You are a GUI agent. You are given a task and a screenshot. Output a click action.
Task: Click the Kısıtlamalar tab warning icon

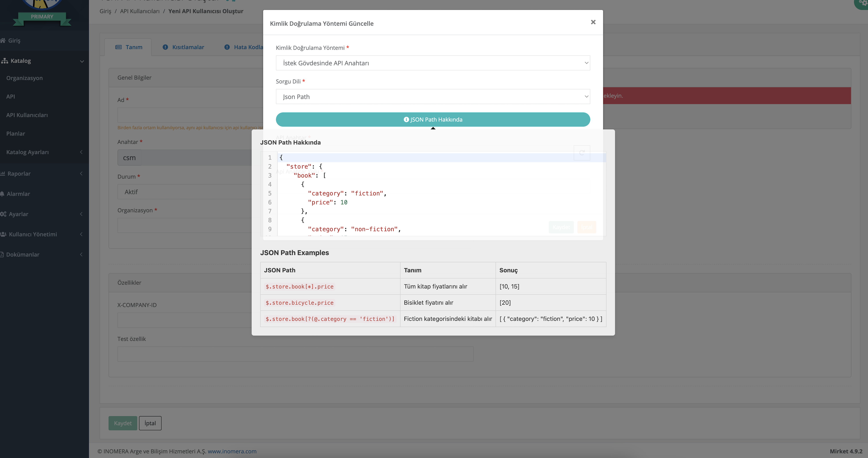point(165,47)
